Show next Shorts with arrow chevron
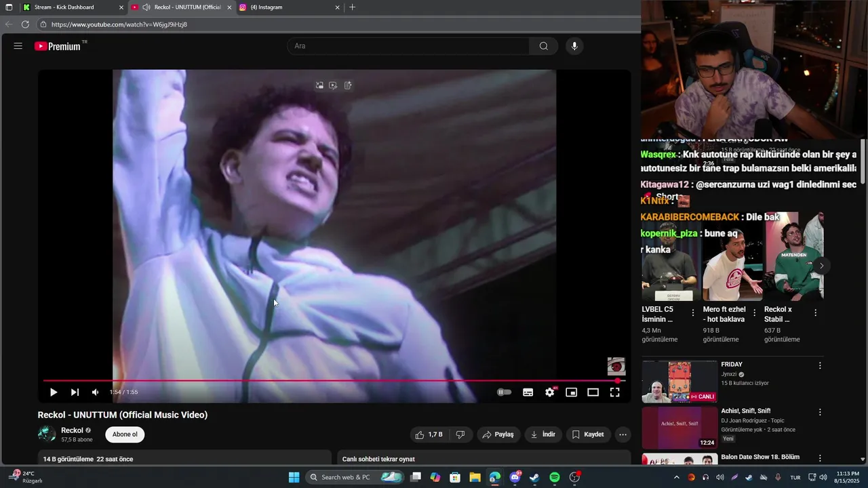868x488 pixels. click(x=821, y=266)
